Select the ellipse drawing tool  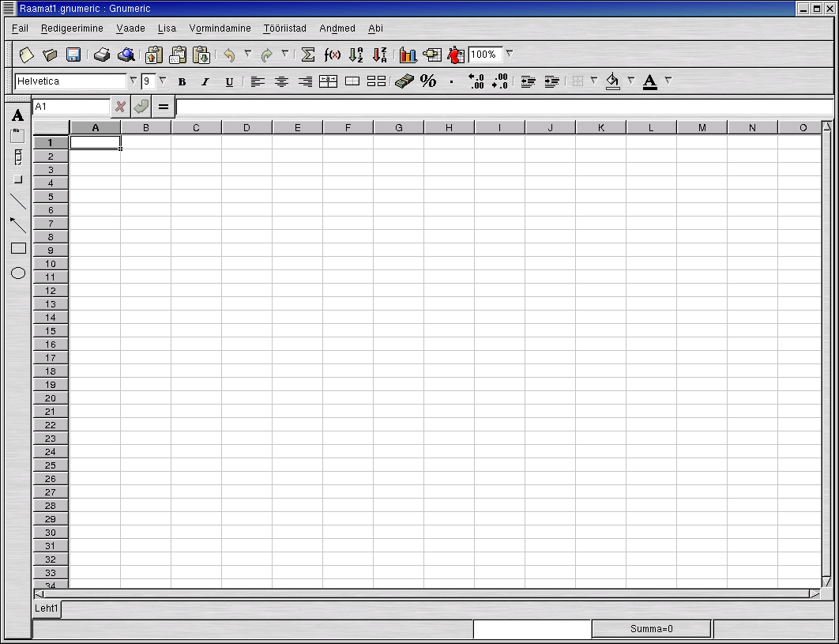click(18, 273)
